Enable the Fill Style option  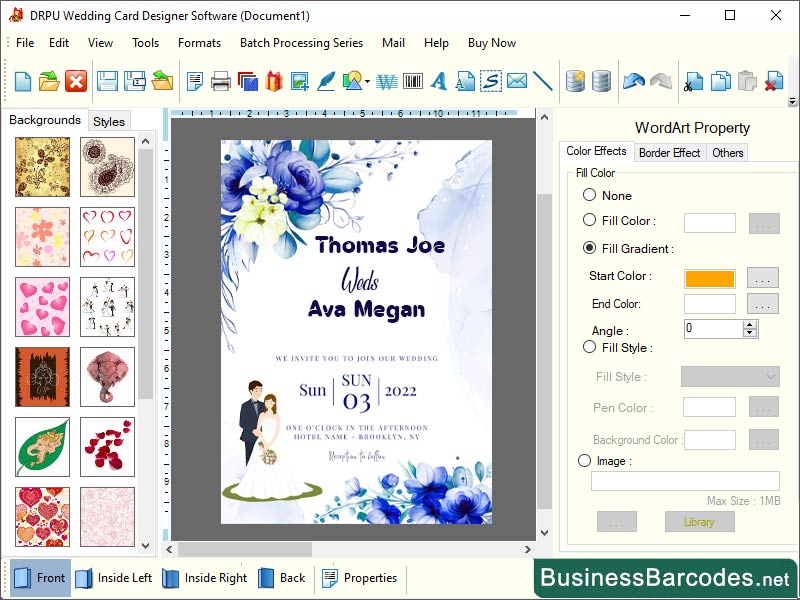coord(589,347)
